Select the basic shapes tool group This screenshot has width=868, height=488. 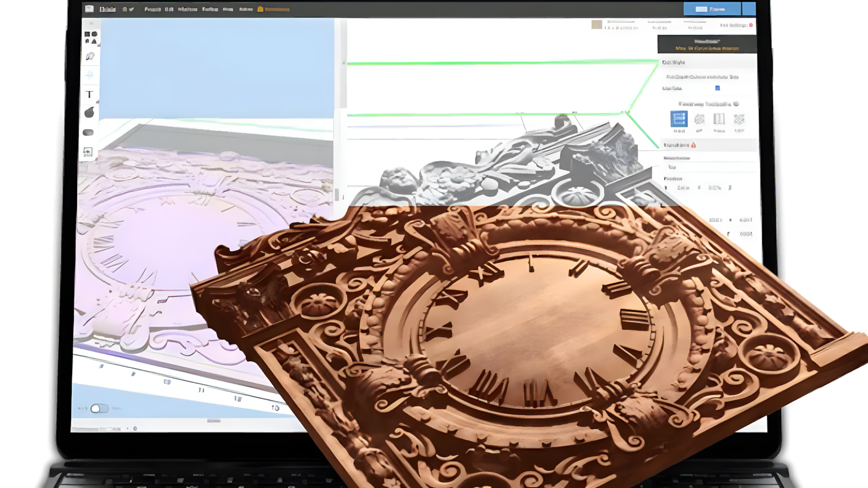pyautogui.click(x=90, y=37)
